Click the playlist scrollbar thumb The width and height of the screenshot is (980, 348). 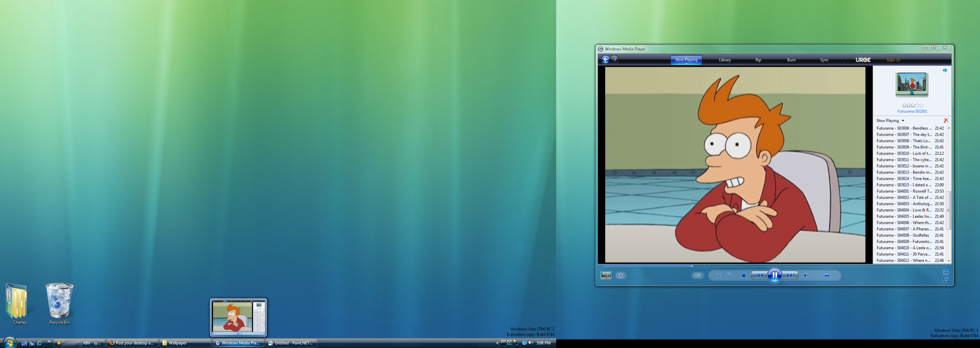click(949, 210)
